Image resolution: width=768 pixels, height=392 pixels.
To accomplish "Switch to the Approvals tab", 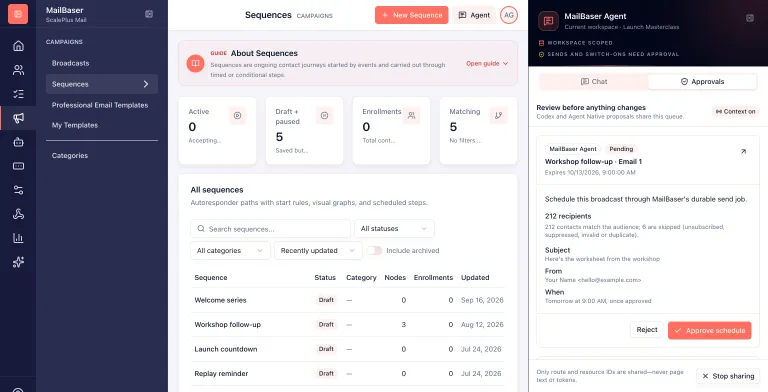I will pyautogui.click(x=702, y=82).
